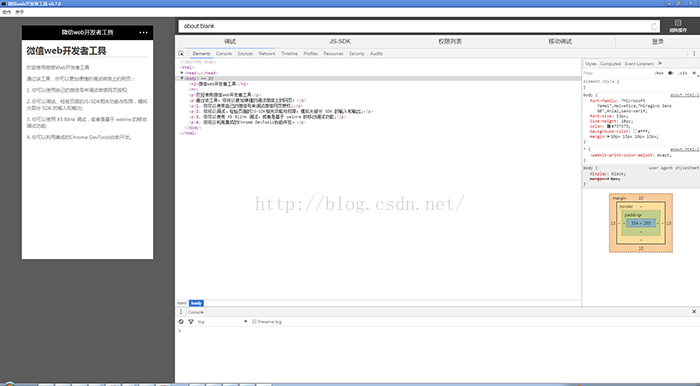This screenshot has width=700, height=386.
Task: Open the three-dots menu in phone simulator
Action: click(143, 33)
